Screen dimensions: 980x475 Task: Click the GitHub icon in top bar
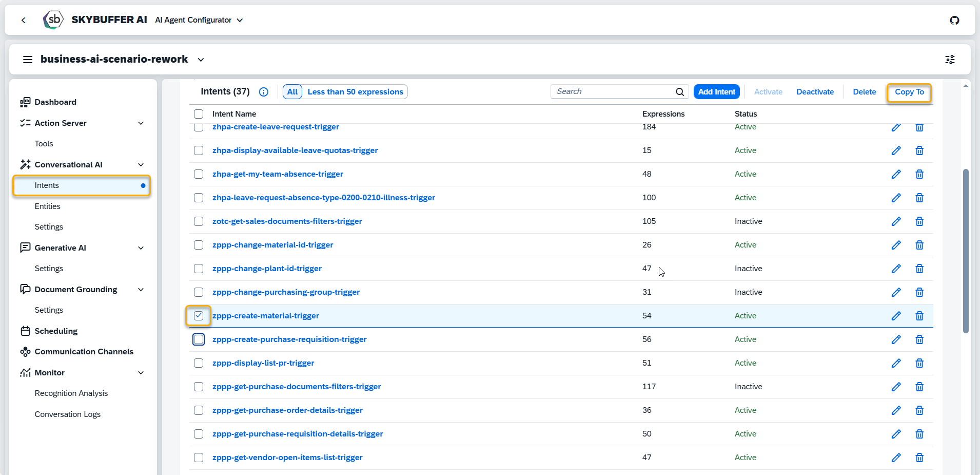[x=954, y=20]
